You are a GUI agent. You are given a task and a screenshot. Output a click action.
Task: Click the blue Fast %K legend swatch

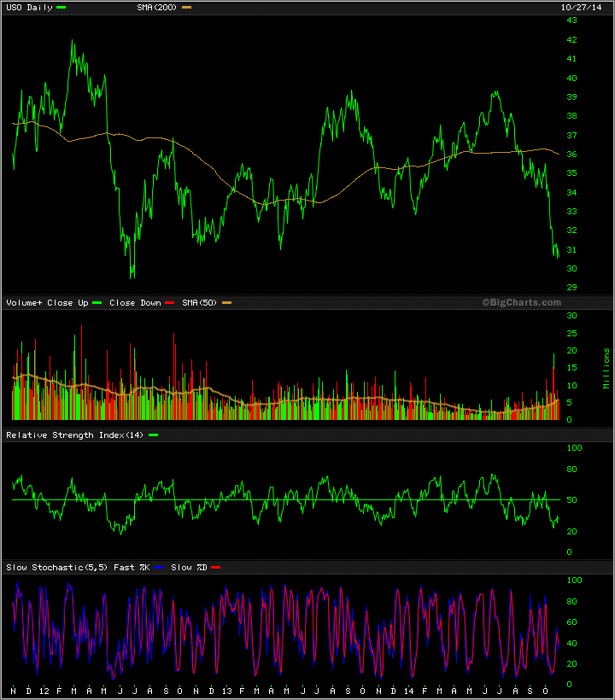(161, 568)
